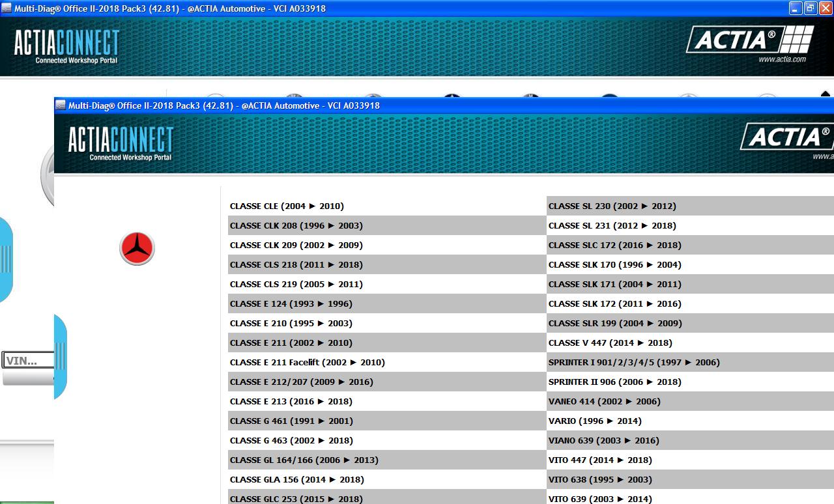Pick CLASSE SLK 171 (2004 ► 2011)
This screenshot has height=504, width=834.
691,284
